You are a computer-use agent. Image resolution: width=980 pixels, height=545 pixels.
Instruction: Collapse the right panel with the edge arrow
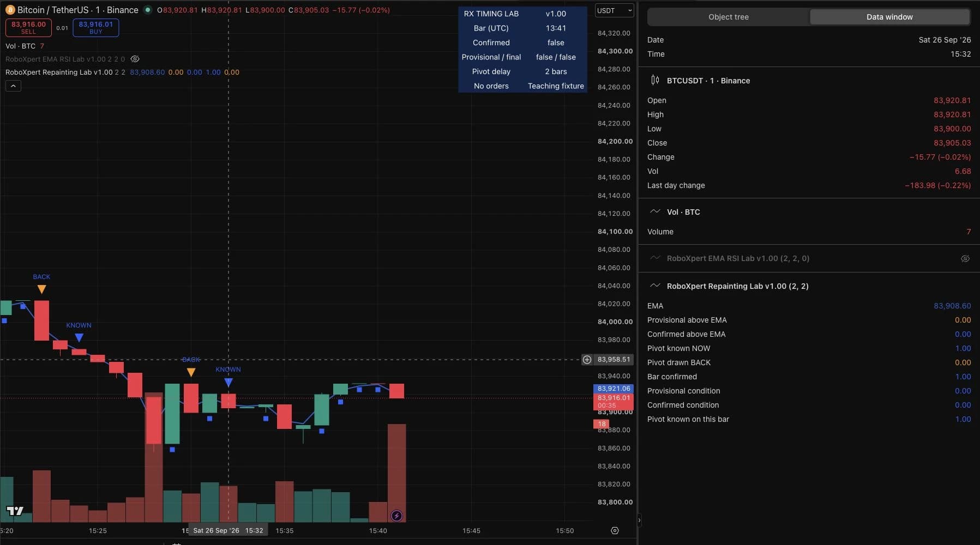639,520
